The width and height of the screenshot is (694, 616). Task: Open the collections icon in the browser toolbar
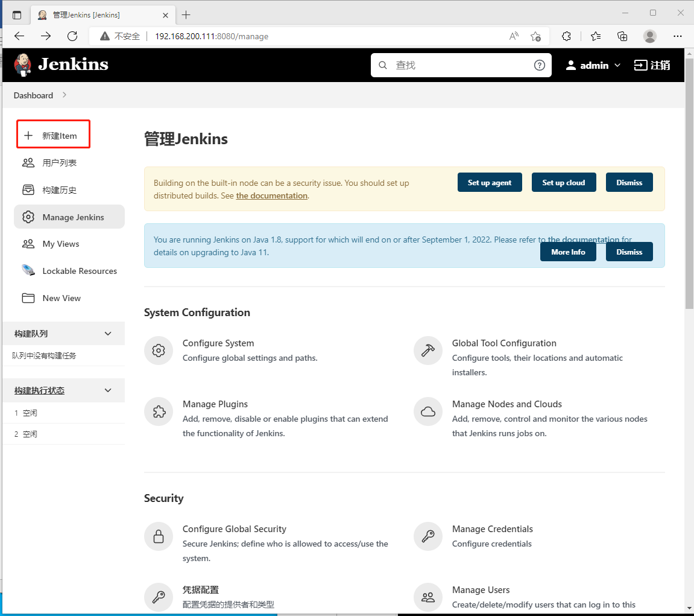(622, 36)
